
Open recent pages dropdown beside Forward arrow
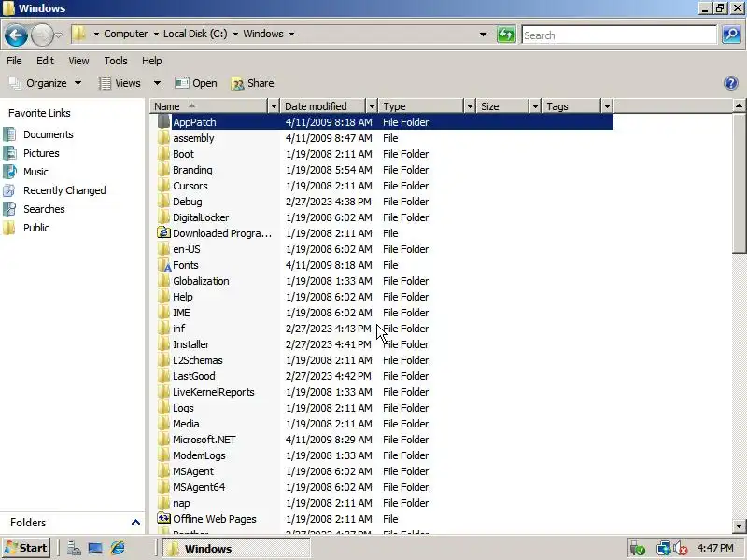[59, 35]
